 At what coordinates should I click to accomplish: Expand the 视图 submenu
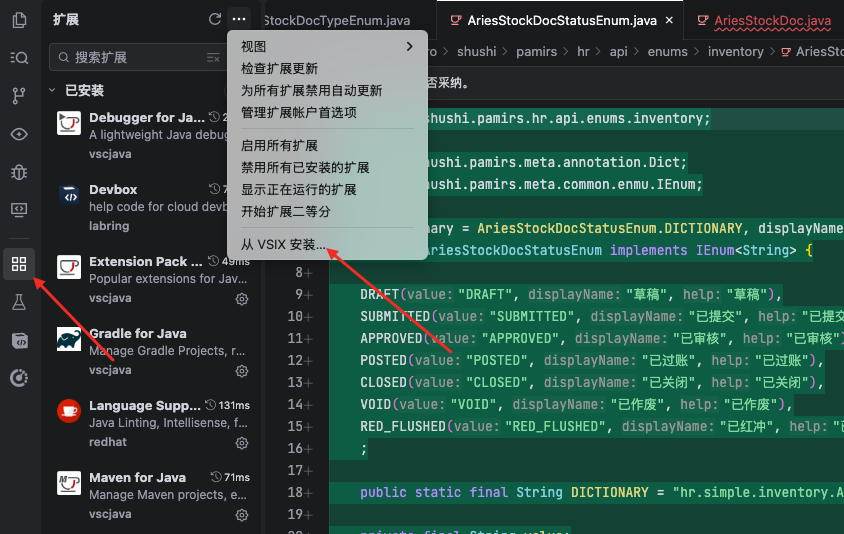pyautogui.click(x=326, y=46)
